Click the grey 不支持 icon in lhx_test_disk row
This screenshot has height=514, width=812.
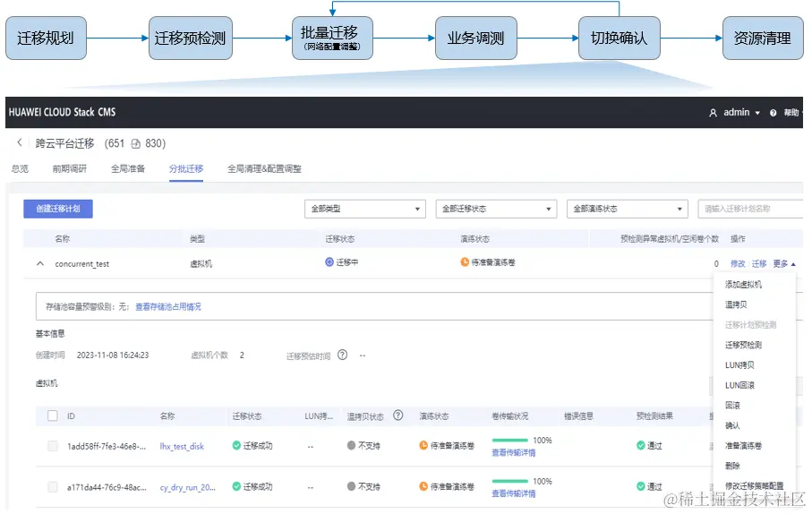coord(352,446)
